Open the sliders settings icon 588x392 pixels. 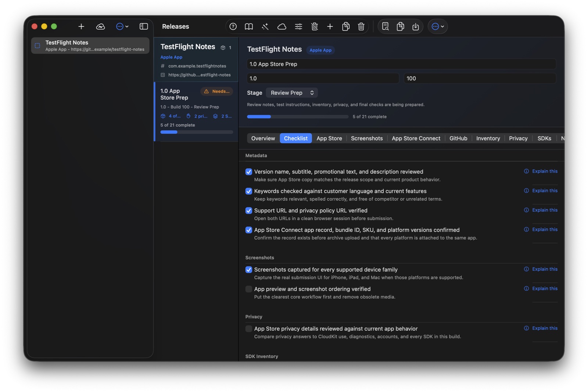(298, 26)
